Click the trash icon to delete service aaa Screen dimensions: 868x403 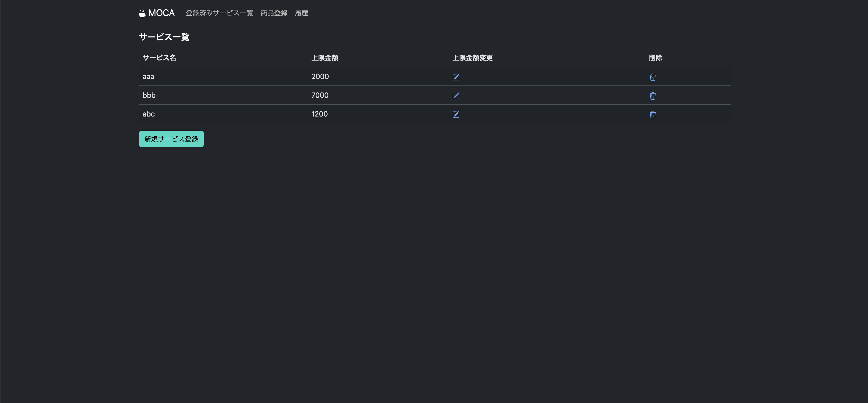[x=653, y=77]
